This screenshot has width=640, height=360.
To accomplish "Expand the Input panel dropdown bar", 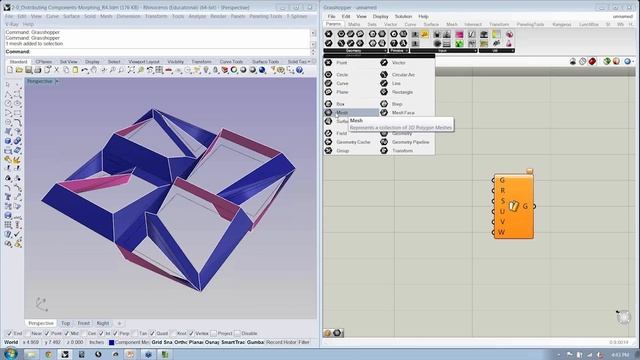I will pos(444,51).
